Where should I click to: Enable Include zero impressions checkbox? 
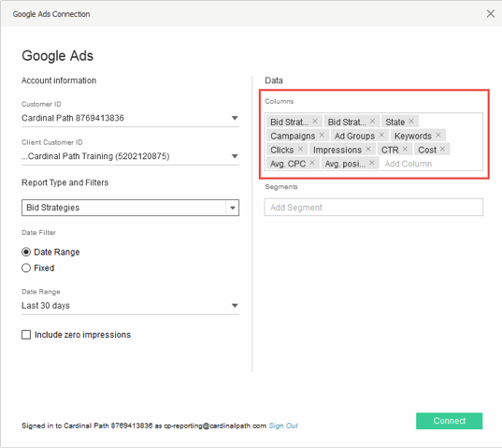pyautogui.click(x=26, y=335)
